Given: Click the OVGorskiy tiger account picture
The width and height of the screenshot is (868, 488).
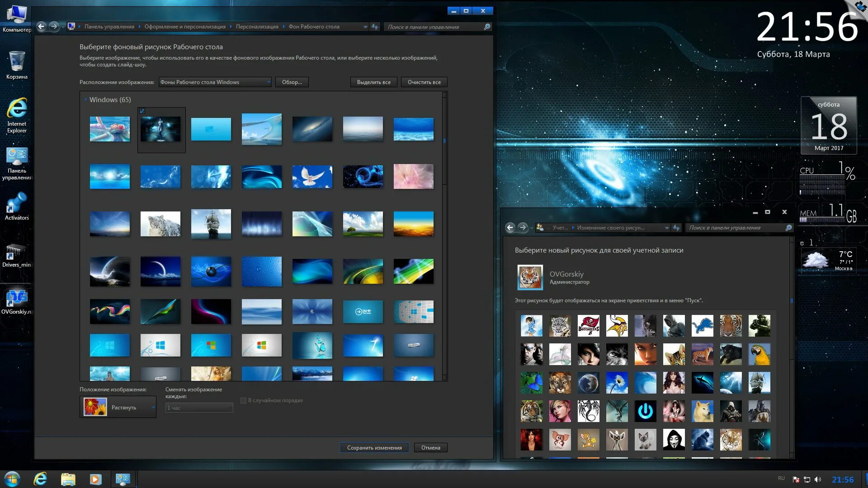Looking at the screenshot, I should [x=530, y=277].
